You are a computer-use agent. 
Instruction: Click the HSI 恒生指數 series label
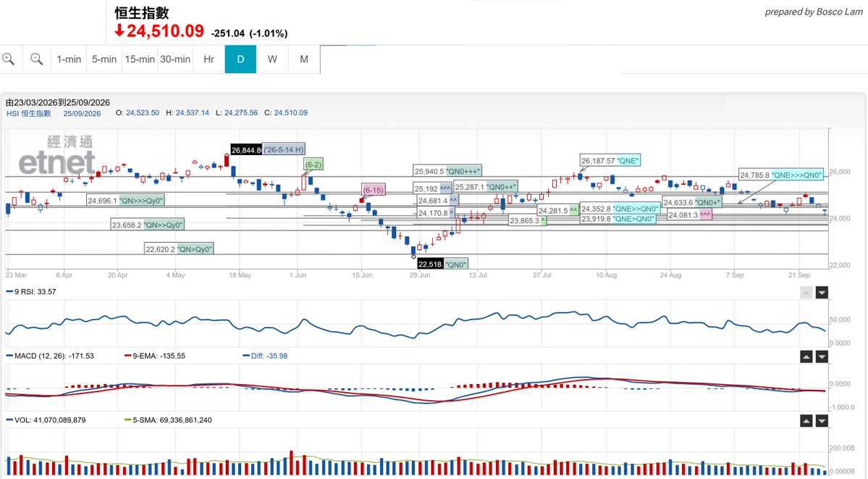tap(29, 113)
